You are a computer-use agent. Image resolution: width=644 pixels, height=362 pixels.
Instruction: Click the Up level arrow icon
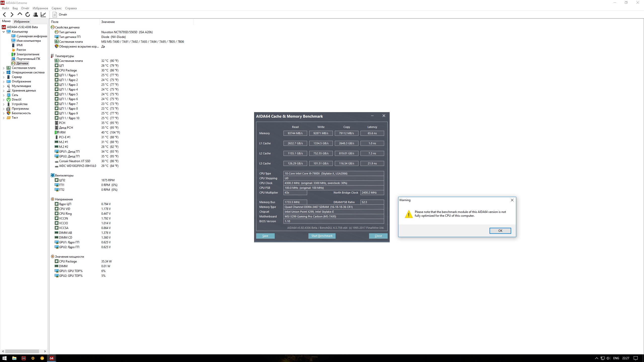click(x=20, y=14)
